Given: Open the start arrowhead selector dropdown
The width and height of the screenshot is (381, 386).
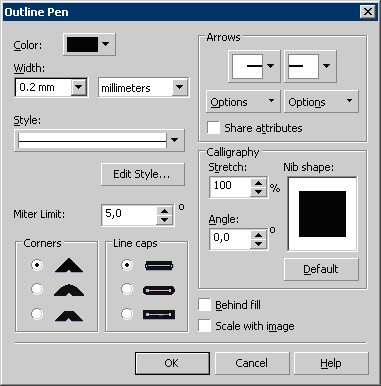Looking at the screenshot, I should coord(254,66).
